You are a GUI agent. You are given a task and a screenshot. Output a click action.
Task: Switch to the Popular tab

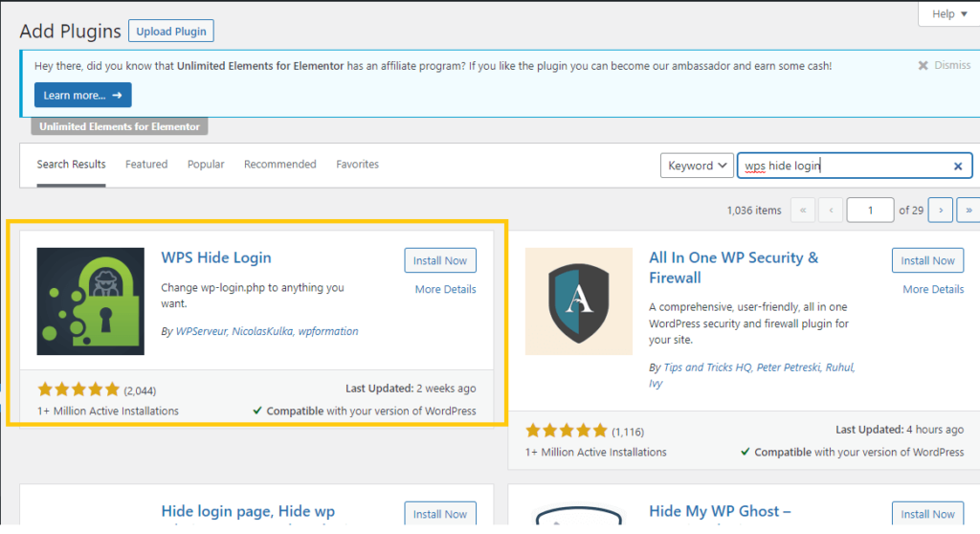206,165
